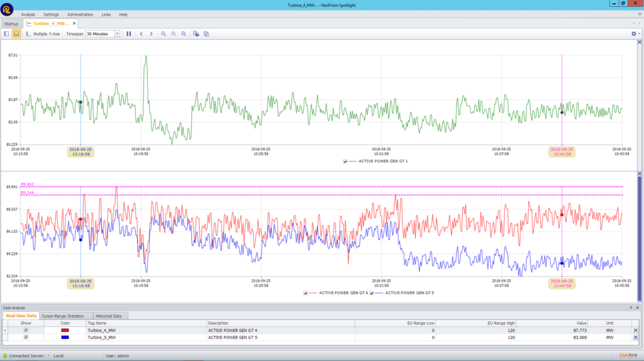Open the Timespan 30 Minutes dropdown
This screenshot has width=644, height=361.
click(x=117, y=34)
